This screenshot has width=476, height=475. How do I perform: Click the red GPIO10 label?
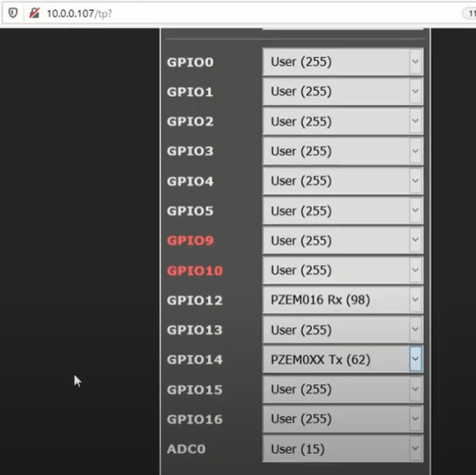coord(194,270)
